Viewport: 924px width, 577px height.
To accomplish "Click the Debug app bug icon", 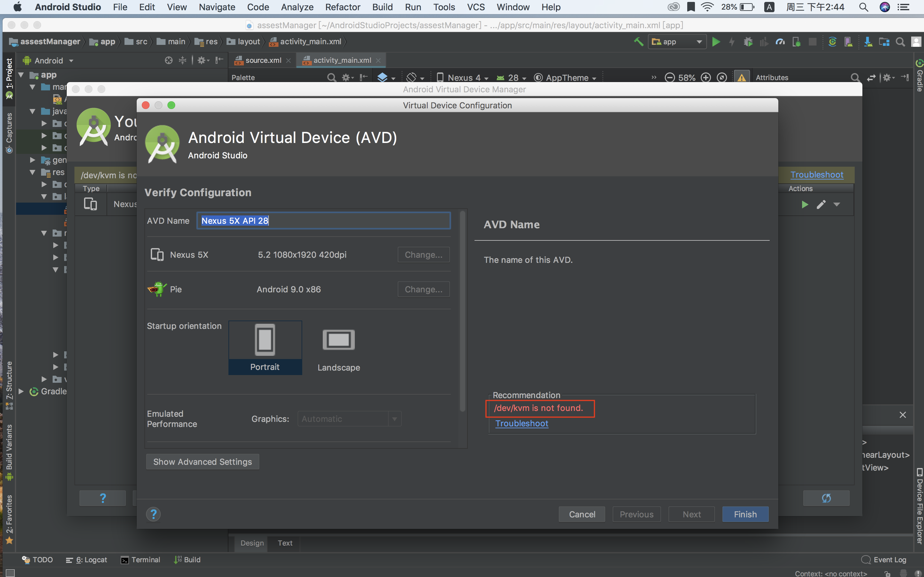I will [748, 42].
